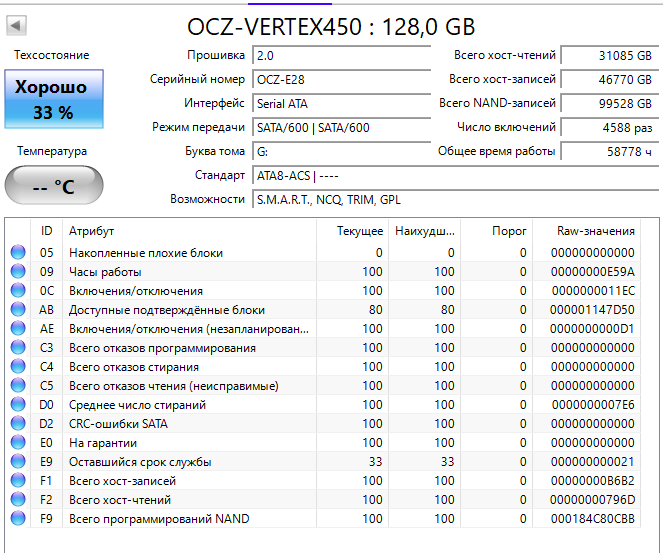
Task: Click raw value 0000000000D1
Action: tap(592, 329)
